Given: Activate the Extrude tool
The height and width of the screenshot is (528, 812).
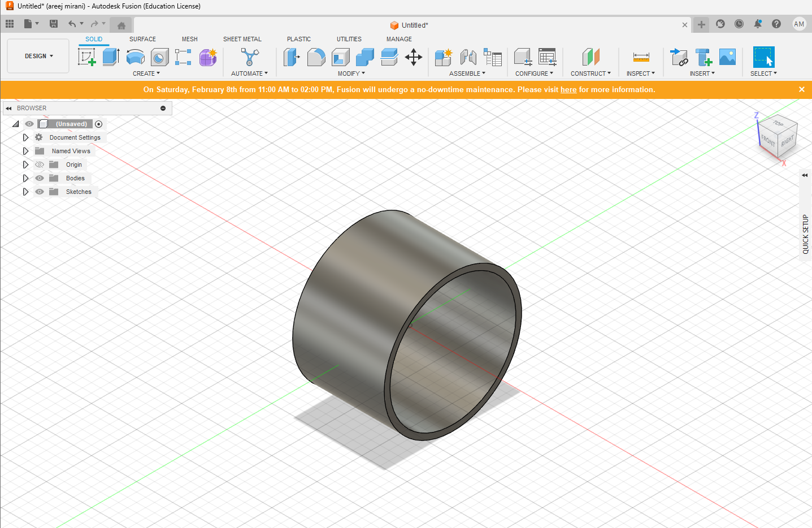Looking at the screenshot, I should coord(111,57).
